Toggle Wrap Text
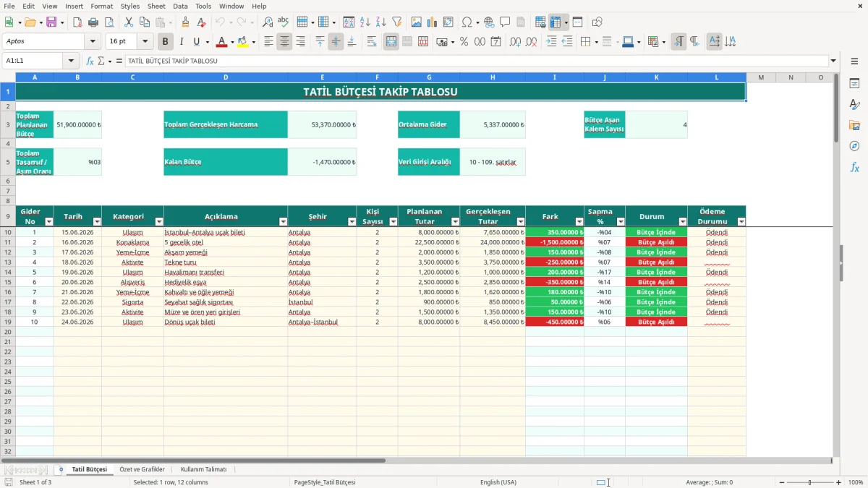The height and width of the screenshot is (488, 868). click(x=372, y=42)
